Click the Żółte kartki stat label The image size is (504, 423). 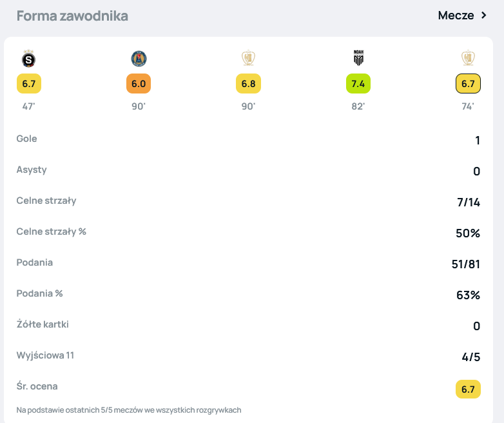pyautogui.click(x=43, y=324)
